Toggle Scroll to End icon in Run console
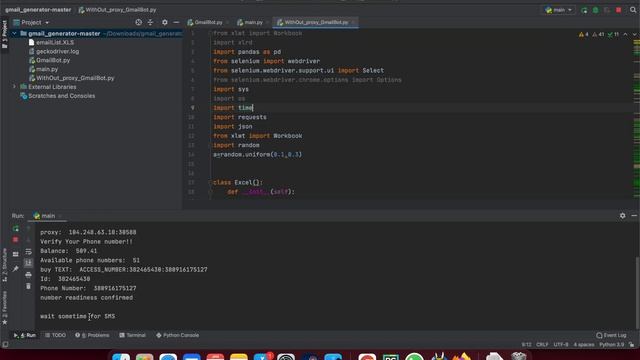This screenshot has height=360, width=640. (x=28, y=263)
